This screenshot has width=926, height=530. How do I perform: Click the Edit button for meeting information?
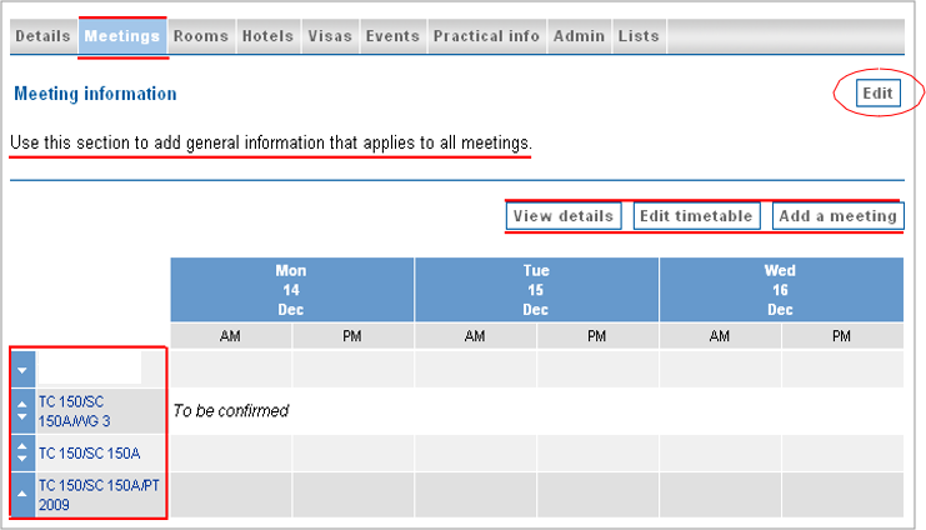[x=878, y=93]
